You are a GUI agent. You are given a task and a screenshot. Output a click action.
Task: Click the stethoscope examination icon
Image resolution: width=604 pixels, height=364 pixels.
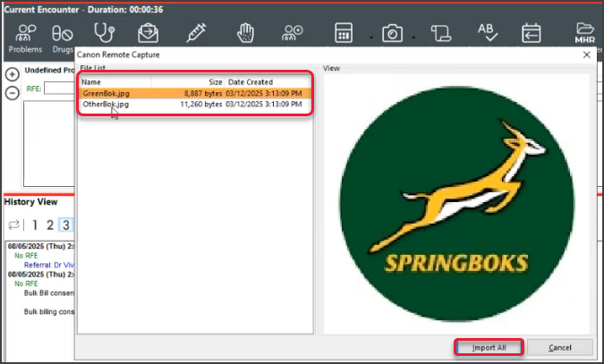coord(105,32)
